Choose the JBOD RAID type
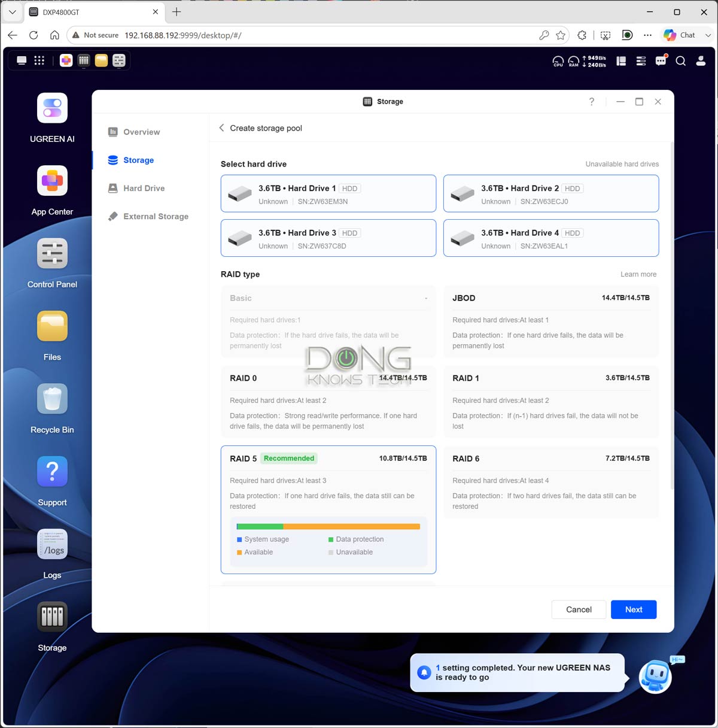 551,321
